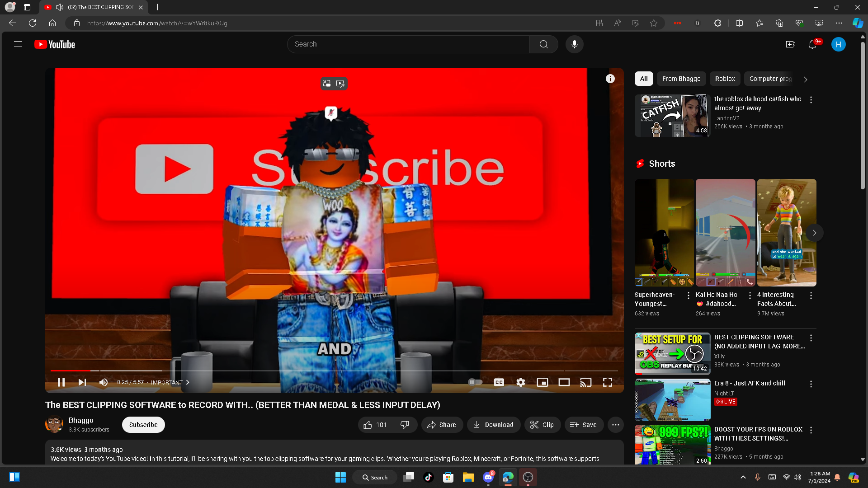Save video to a playlist
Image resolution: width=868 pixels, height=488 pixels.
pos(584,425)
